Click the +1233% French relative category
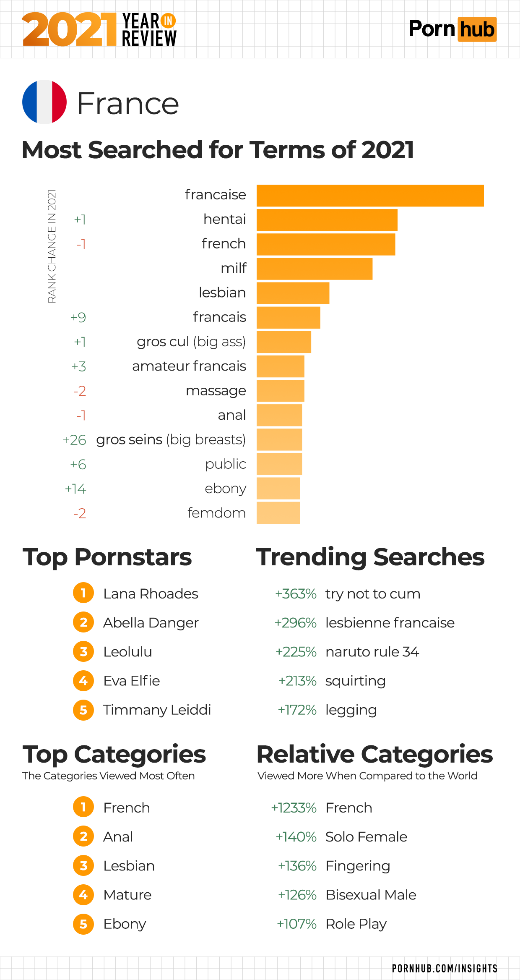Viewport: 520px width, 980px height. tap(322, 808)
